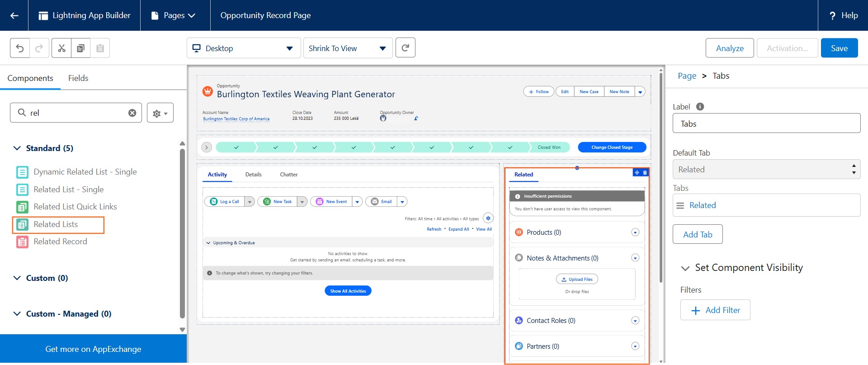868x365 pixels.
Task: Click the Label text field
Action: pos(766,123)
